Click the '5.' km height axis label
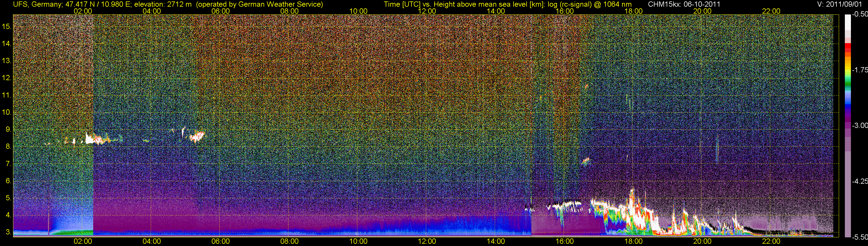The image size is (868, 246). [8, 198]
